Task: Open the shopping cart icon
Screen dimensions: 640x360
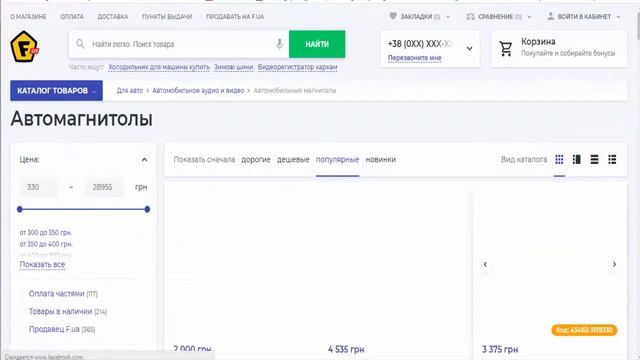Action: tap(506, 49)
